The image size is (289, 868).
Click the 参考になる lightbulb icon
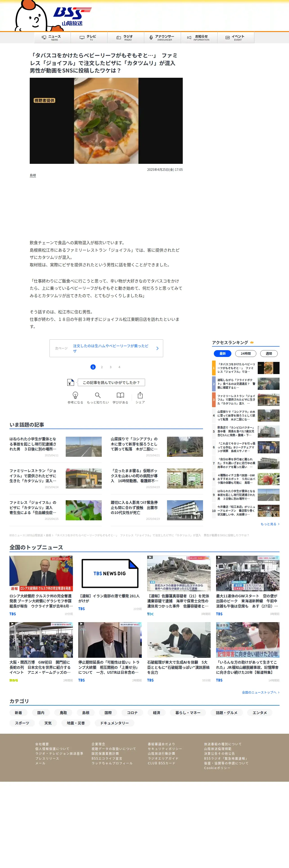pos(75,395)
